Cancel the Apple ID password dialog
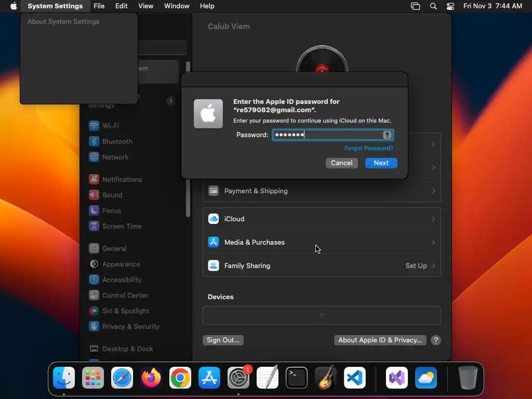Image resolution: width=532 pixels, height=399 pixels. 342,163
